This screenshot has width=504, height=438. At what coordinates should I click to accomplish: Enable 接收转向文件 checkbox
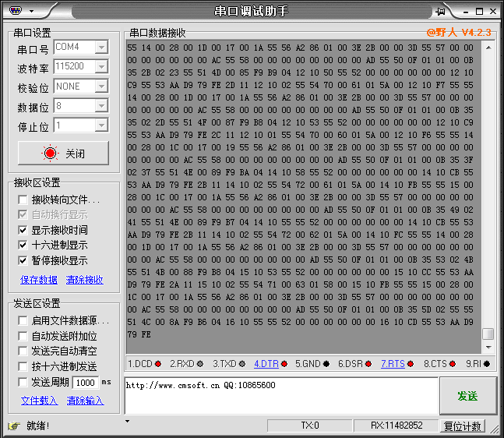pyautogui.click(x=23, y=200)
